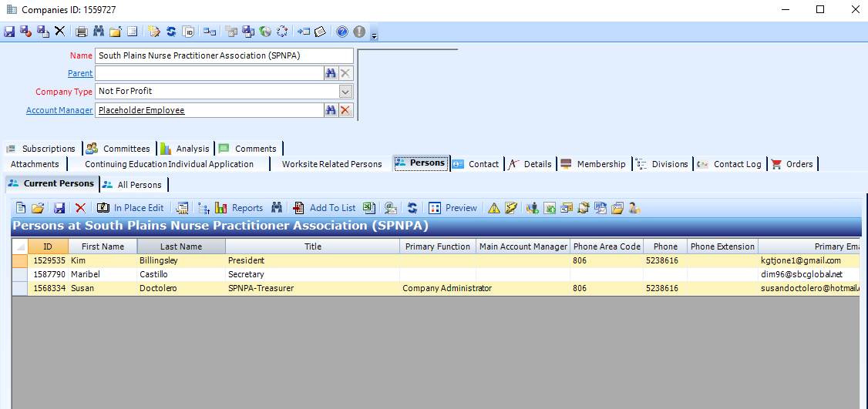
Task: Click binoculars search in Persons toolbar
Action: point(277,208)
